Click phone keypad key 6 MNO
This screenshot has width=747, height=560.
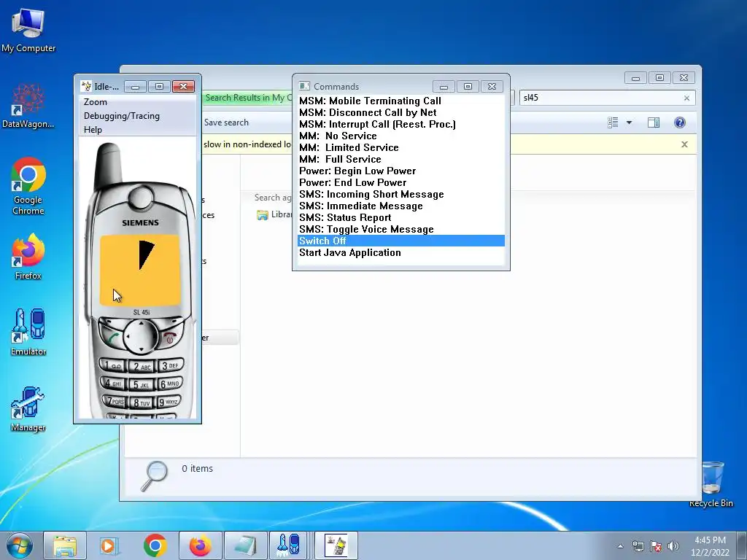(169, 384)
